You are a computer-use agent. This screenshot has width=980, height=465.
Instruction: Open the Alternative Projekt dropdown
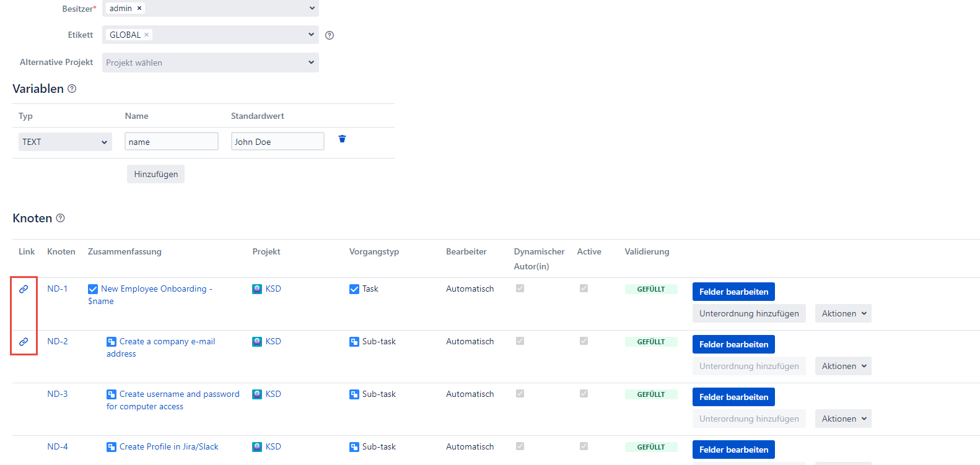[210, 63]
